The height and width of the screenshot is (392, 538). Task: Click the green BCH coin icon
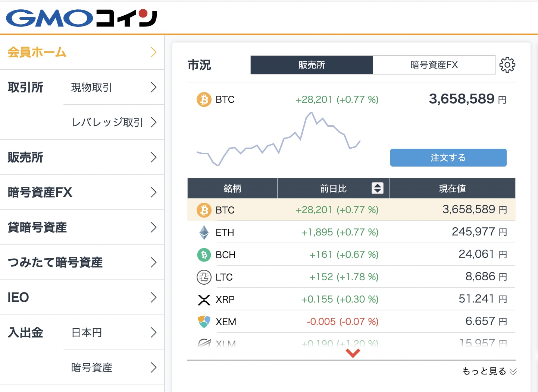click(x=204, y=255)
